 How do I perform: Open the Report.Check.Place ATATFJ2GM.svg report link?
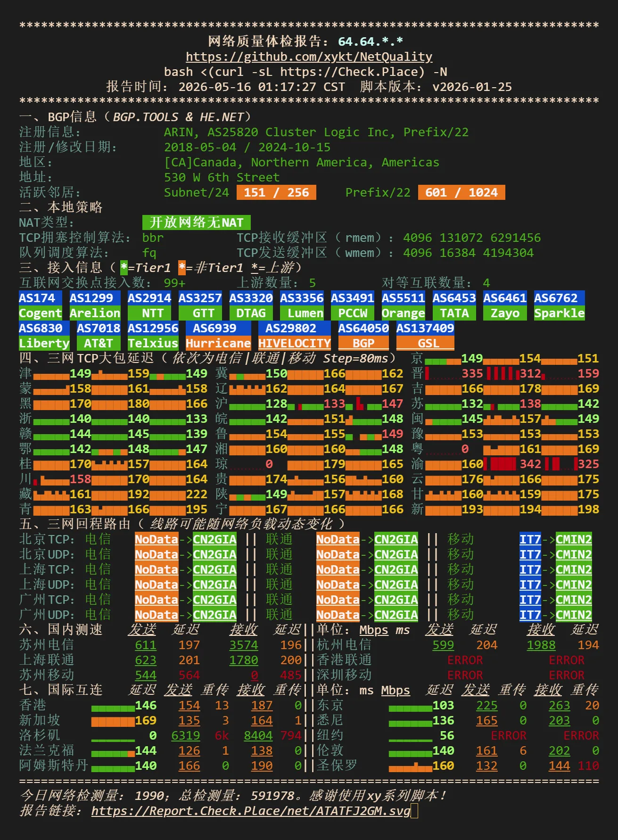(251, 811)
